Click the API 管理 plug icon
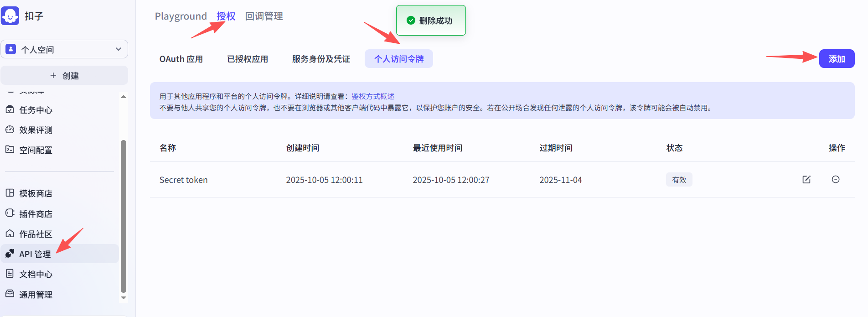868x317 pixels. coord(10,254)
